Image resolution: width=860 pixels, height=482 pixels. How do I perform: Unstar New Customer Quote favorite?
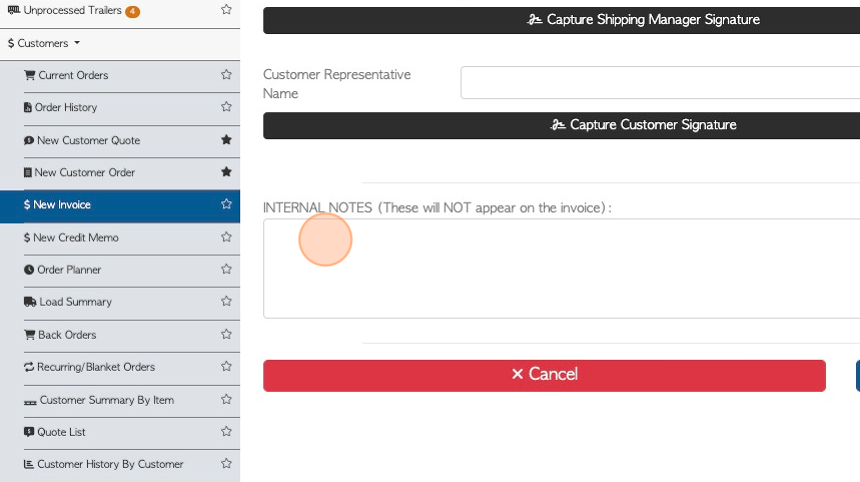click(x=226, y=139)
